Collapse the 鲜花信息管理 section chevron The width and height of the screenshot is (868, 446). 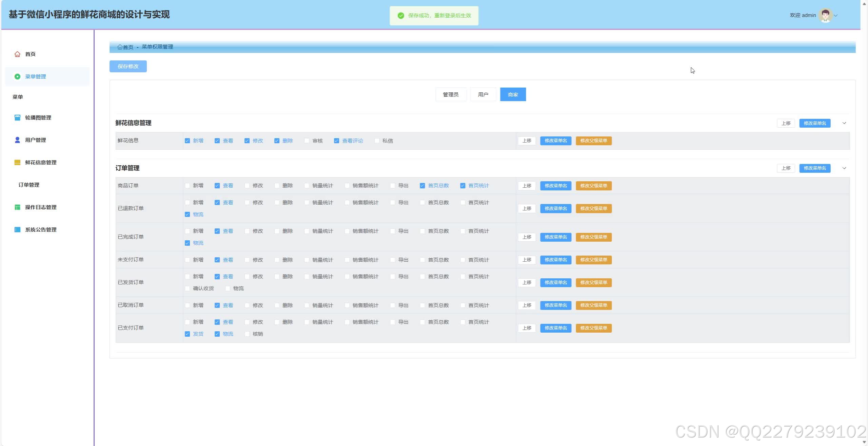tap(844, 123)
